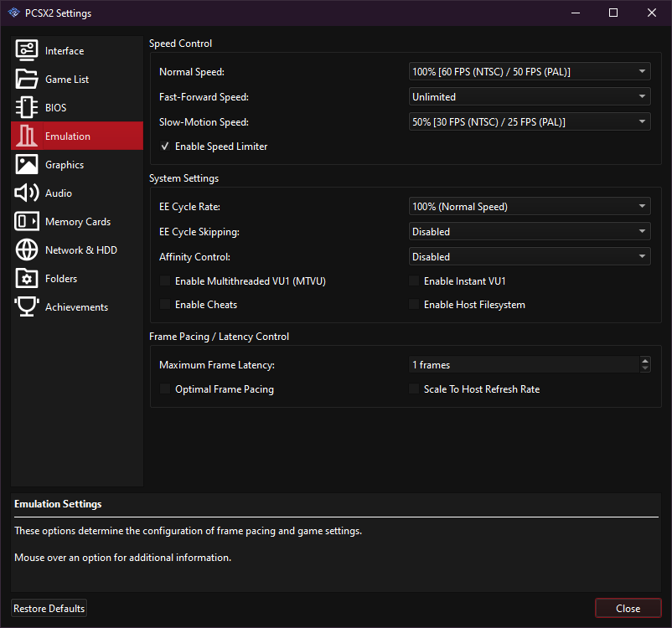This screenshot has width=672, height=628.
Task: Click the Achievements trophy icon
Action: (x=27, y=306)
